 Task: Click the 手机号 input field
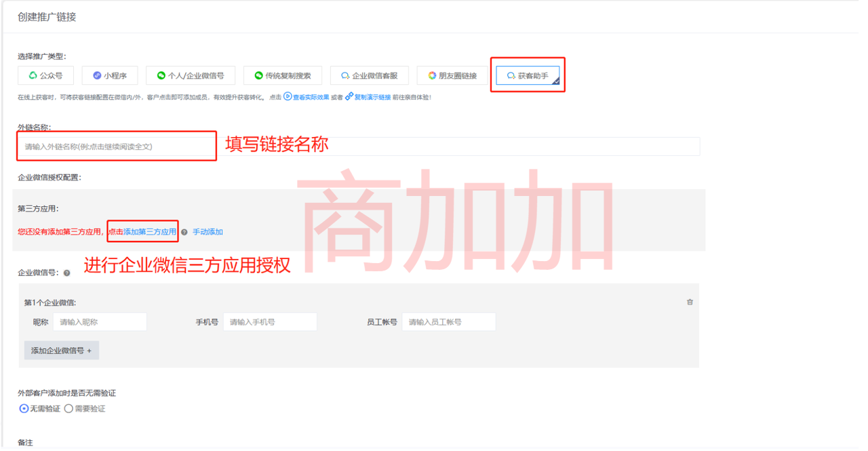[270, 321]
